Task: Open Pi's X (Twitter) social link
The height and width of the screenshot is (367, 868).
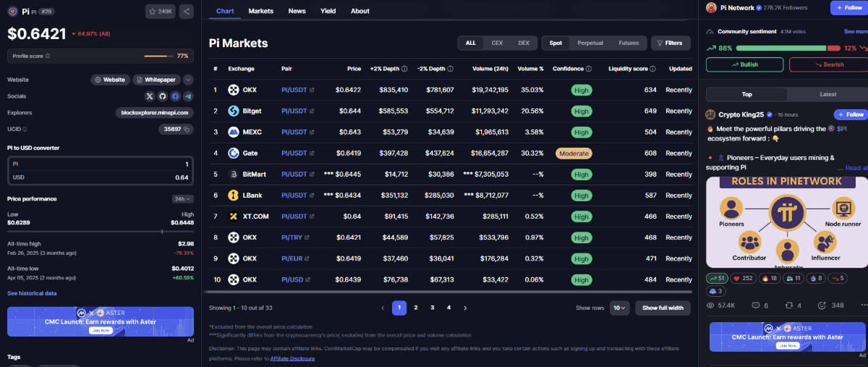Action: (150, 96)
